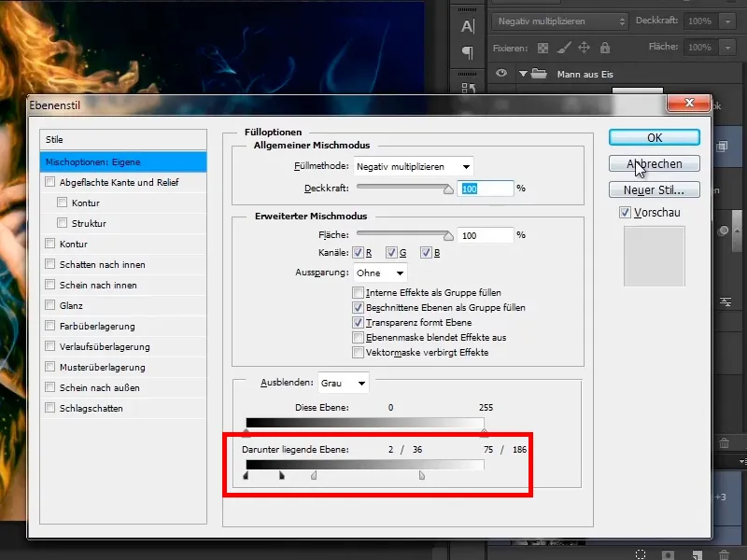
Task: Open the Schein nach außen settings label
Action: click(x=100, y=387)
